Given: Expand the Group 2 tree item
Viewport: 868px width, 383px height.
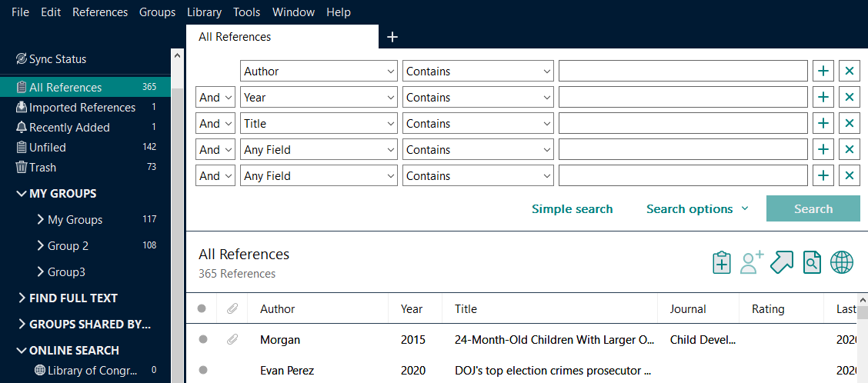Looking at the screenshot, I should (x=41, y=246).
